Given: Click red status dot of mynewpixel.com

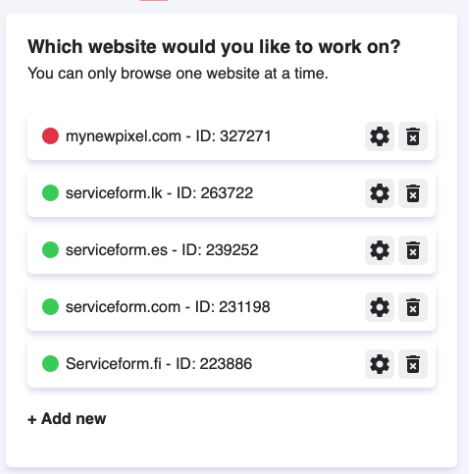Looking at the screenshot, I should pos(50,136).
